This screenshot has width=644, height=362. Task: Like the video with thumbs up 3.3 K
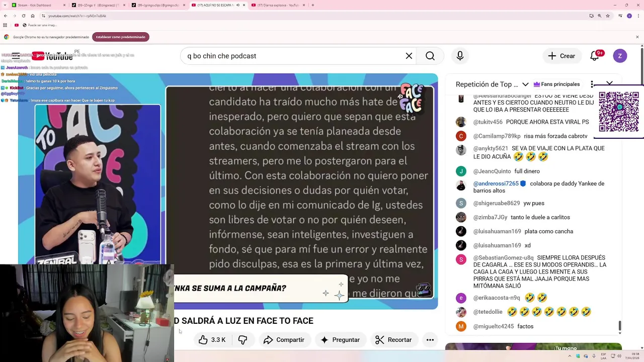pyautogui.click(x=212, y=340)
